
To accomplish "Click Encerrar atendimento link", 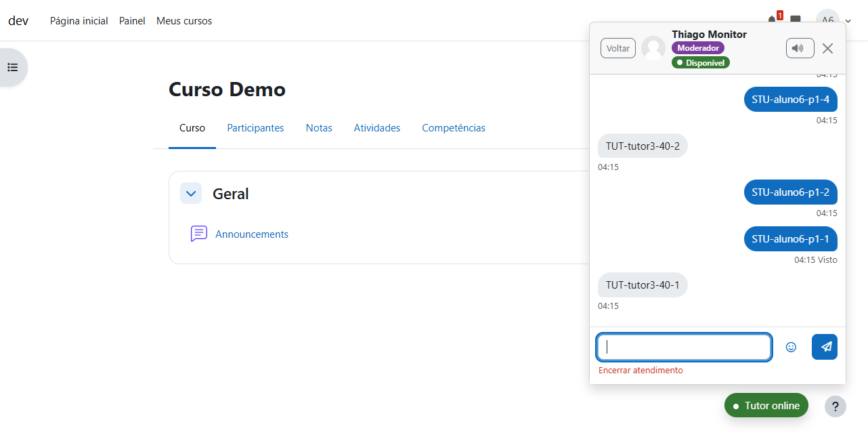I will pos(641,371).
